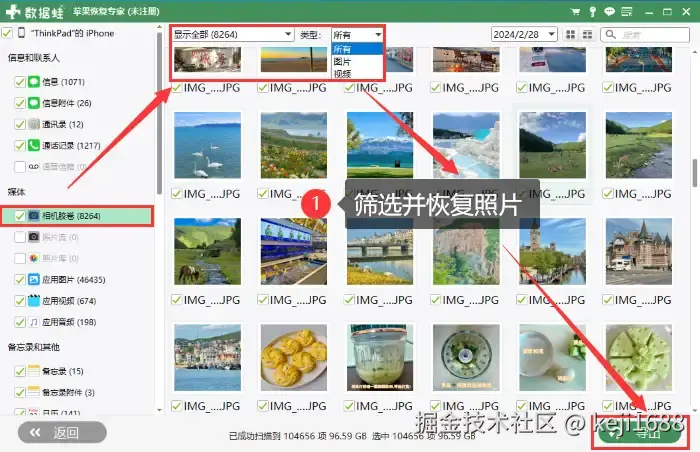The height and width of the screenshot is (452, 700).
Task: Uncheck the 通话记录 (1217) checkbox
Action: [x=20, y=145]
